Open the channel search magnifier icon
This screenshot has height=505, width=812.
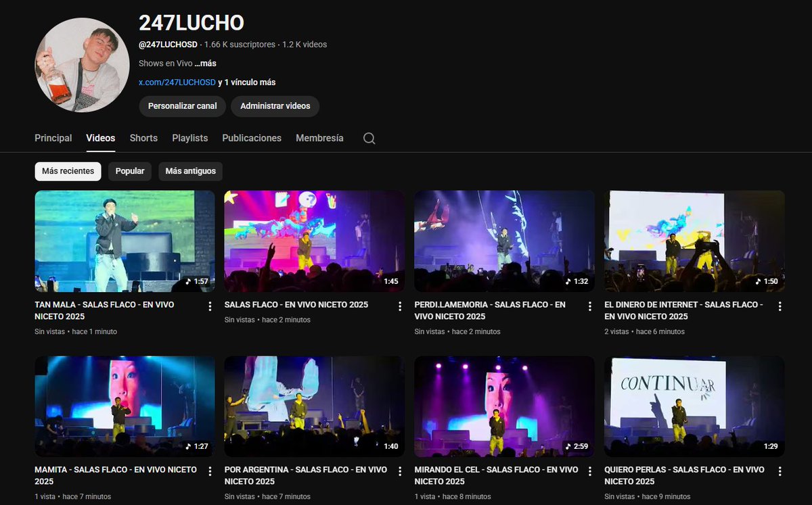tap(369, 138)
